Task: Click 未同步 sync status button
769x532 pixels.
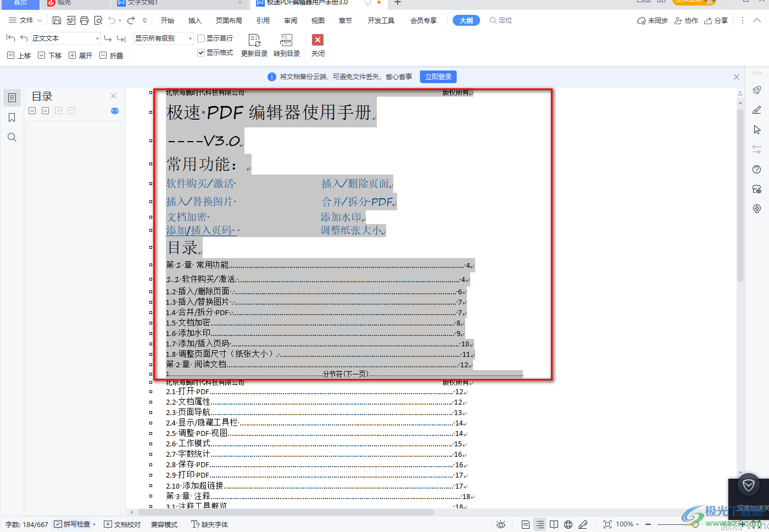Action: click(x=652, y=20)
